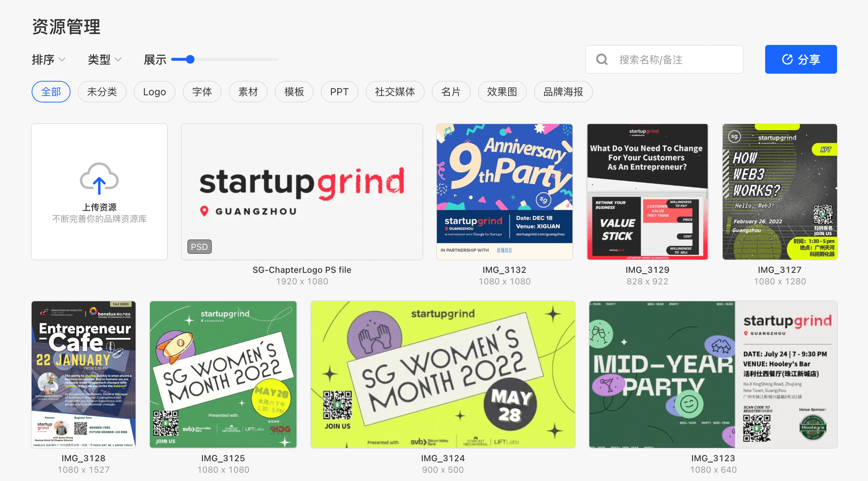This screenshot has width=868, height=481.
Task: Open the IMG_3123 Mid-Year Party thumbnail
Action: coord(713,374)
